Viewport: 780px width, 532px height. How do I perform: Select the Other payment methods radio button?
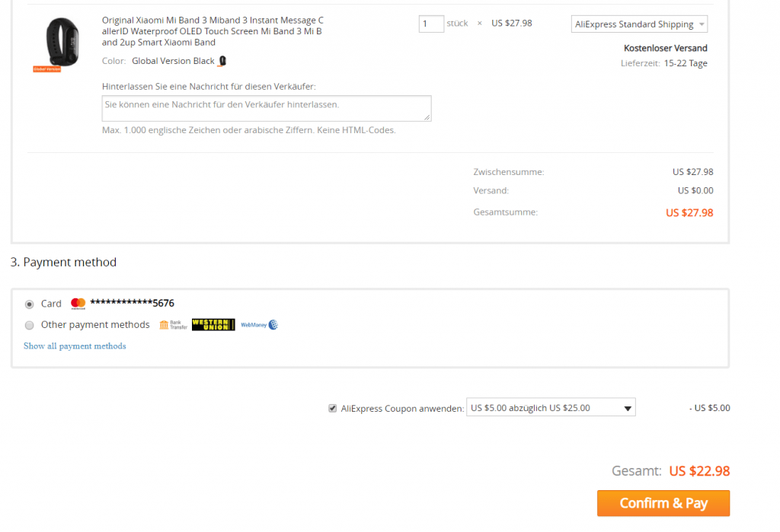(x=30, y=325)
